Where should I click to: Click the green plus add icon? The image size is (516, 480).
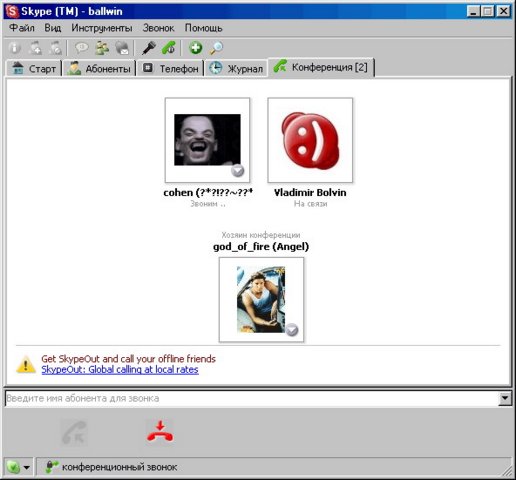point(196,48)
